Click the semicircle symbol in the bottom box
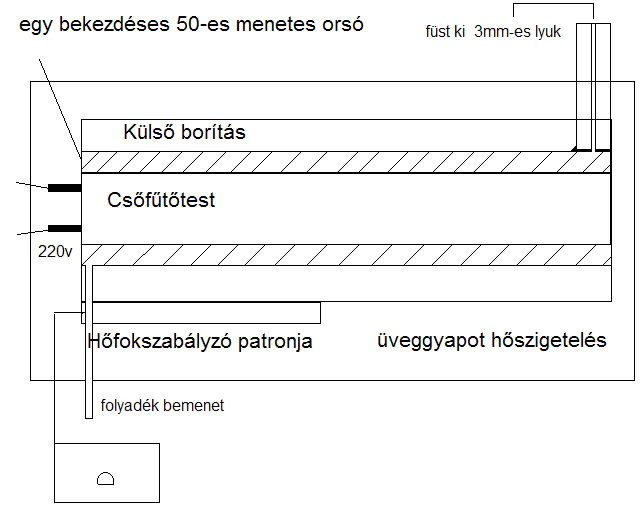This screenshot has height=512, width=640. tap(106, 479)
